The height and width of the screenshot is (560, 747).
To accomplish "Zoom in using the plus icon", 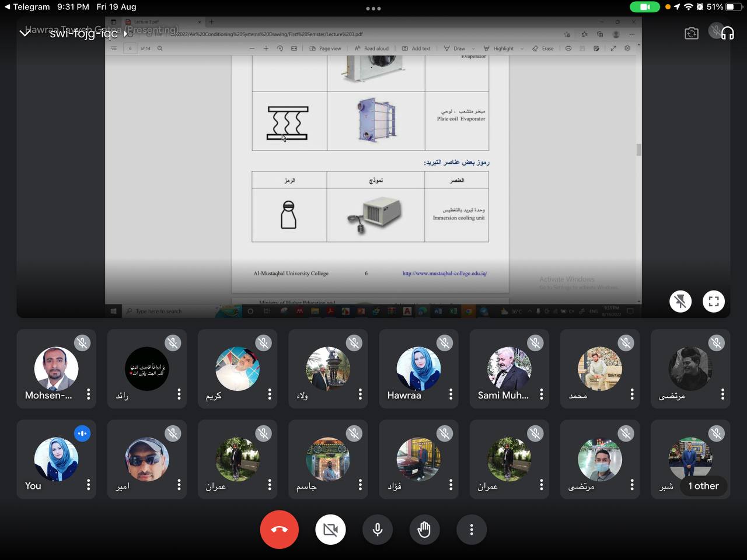I will [x=266, y=48].
